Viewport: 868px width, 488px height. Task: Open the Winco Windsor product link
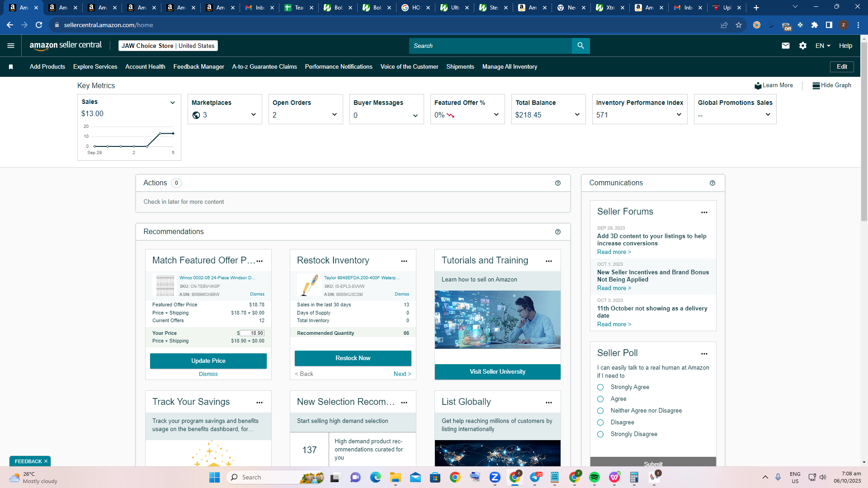tap(217, 278)
